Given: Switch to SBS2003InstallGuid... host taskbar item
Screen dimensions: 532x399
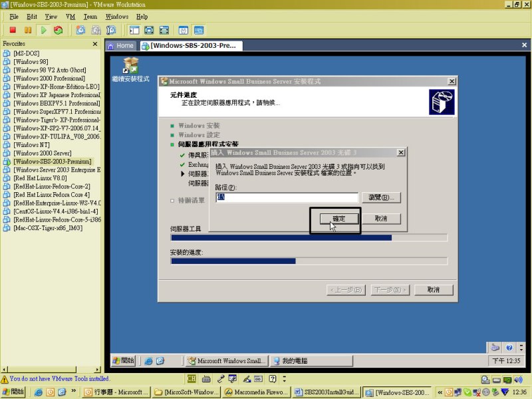Looking at the screenshot, I should 327,392.
